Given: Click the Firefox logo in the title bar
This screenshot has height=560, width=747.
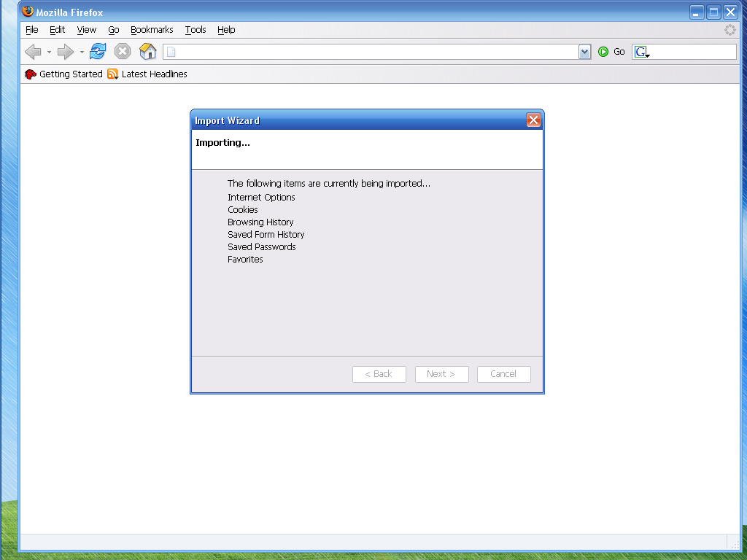Looking at the screenshot, I should point(28,10).
